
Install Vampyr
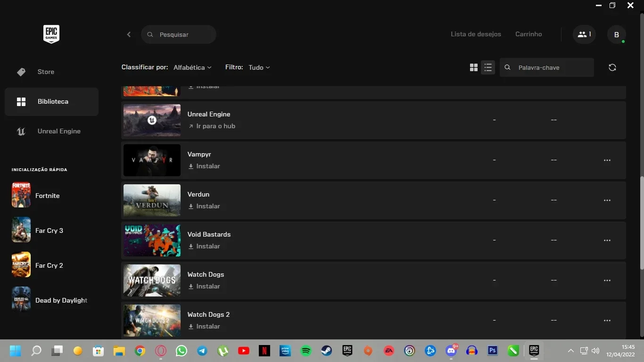[204, 166]
